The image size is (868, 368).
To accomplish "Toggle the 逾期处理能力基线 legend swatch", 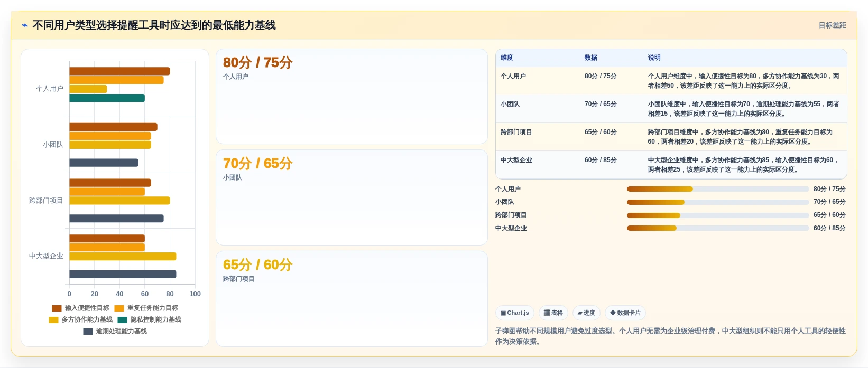I will [x=88, y=331].
